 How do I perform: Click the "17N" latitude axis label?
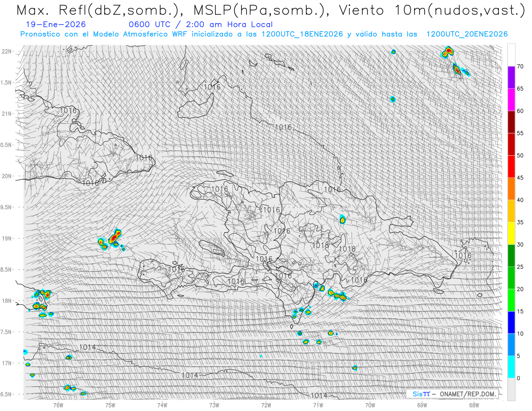[x=7, y=363]
